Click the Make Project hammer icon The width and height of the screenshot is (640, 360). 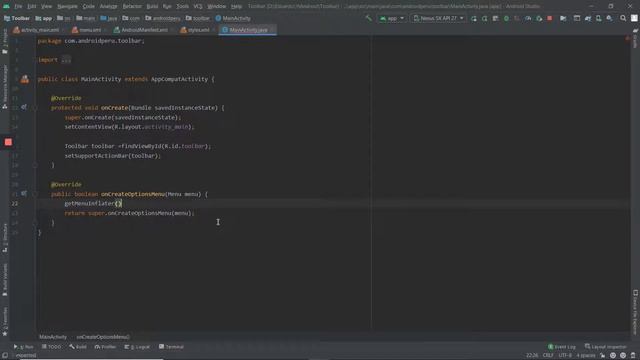(369, 18)
